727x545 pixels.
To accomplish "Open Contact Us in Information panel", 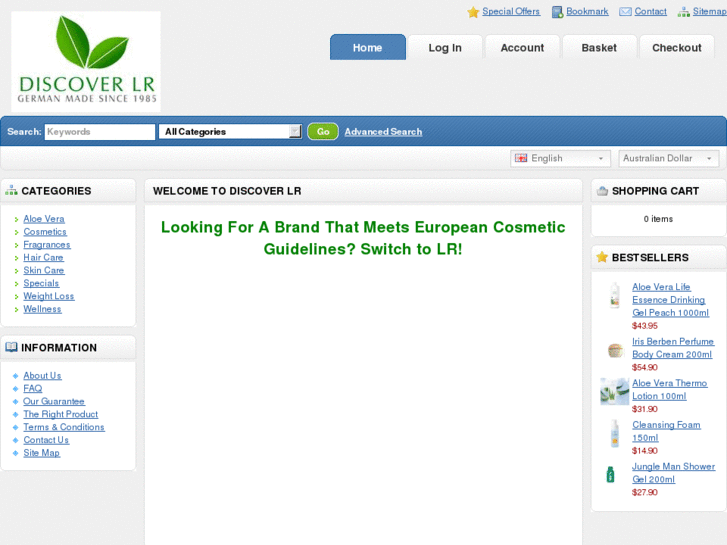I will coord(46,440).
